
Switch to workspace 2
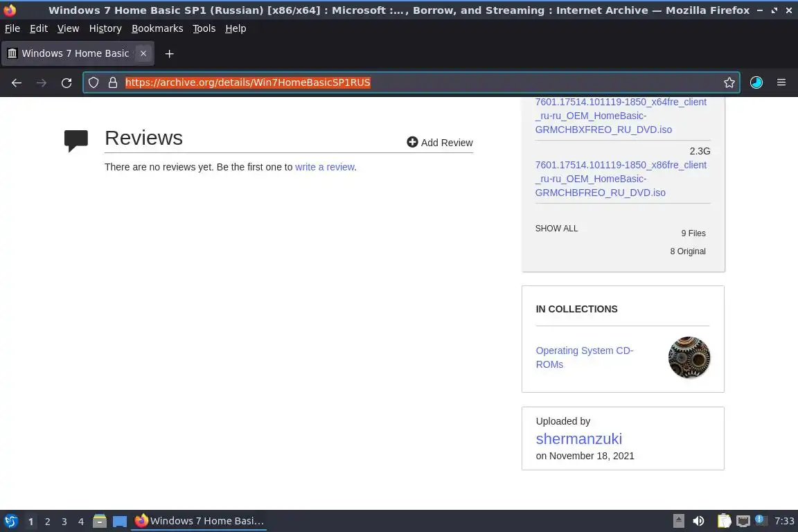point(47,522)
